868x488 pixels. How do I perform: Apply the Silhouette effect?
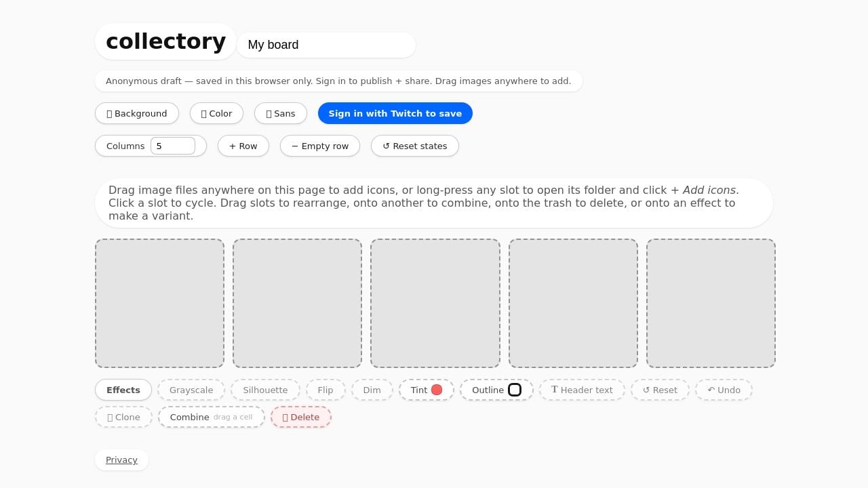pos(265,390)
